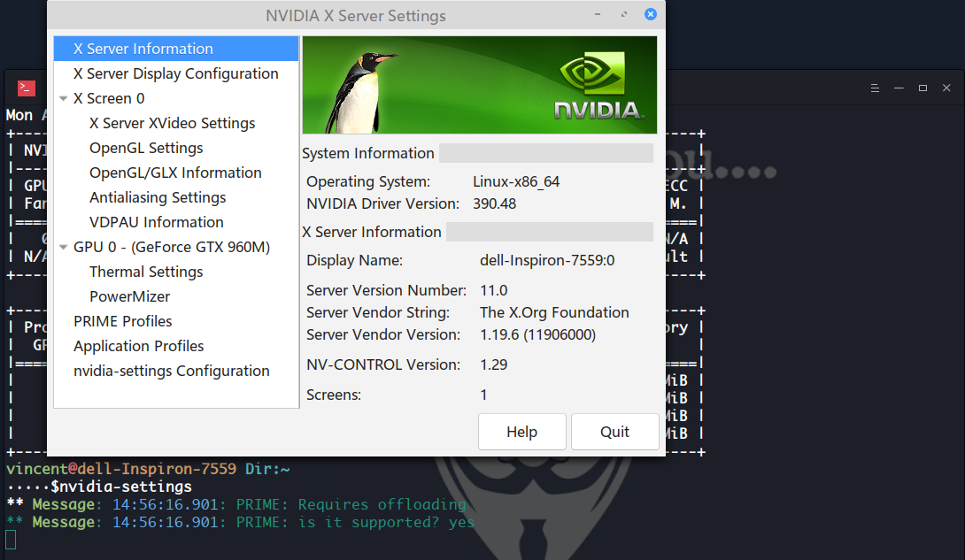
Task: Close the NVIDIA X Server Settings window
Action: click(651, 14)
